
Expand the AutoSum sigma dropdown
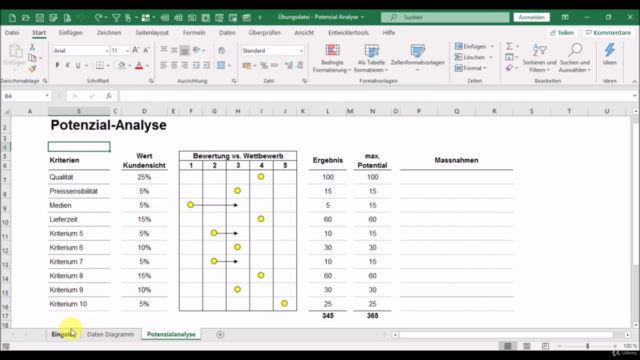pos(518,47)
